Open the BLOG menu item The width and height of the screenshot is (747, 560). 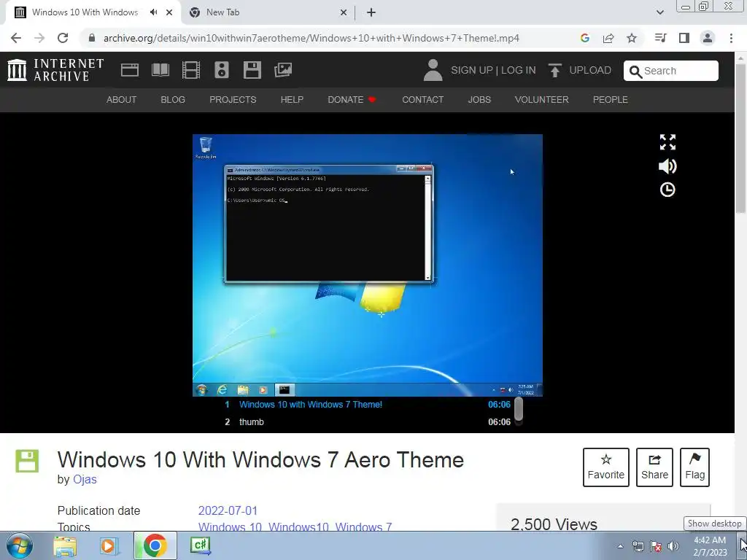[173, 99]
